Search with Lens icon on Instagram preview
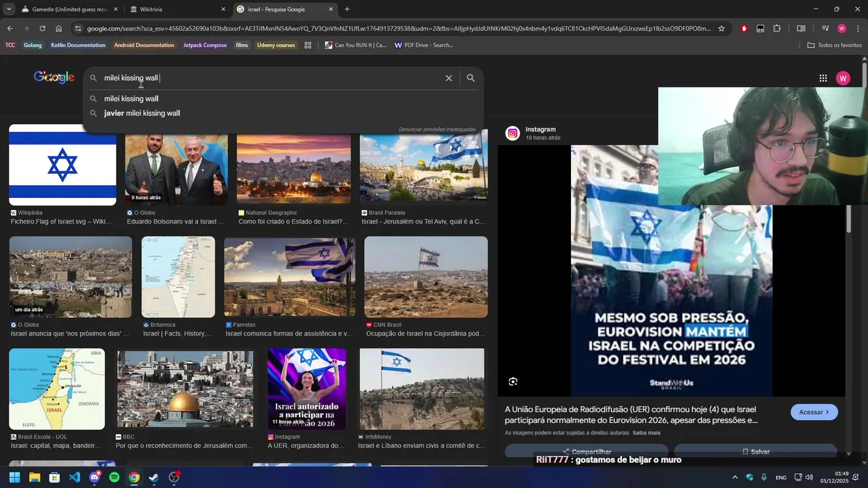868x488 pixels. (x=513, y=382)
